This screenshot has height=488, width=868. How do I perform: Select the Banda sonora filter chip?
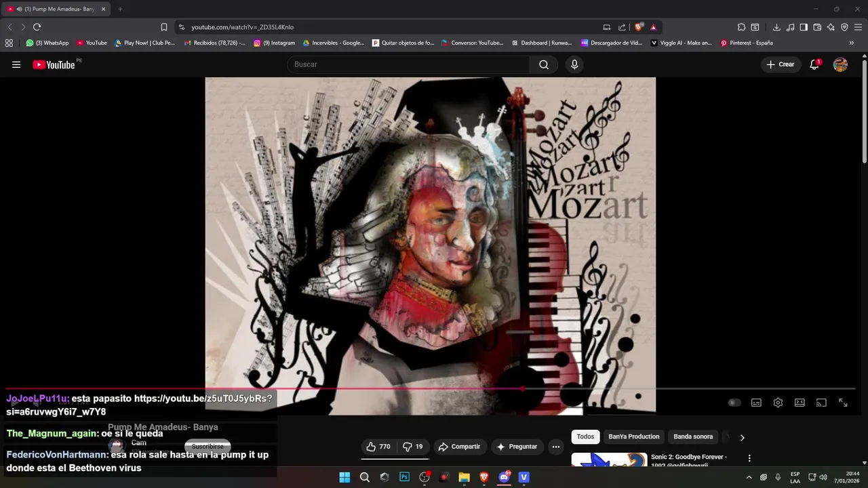(693, 436)
